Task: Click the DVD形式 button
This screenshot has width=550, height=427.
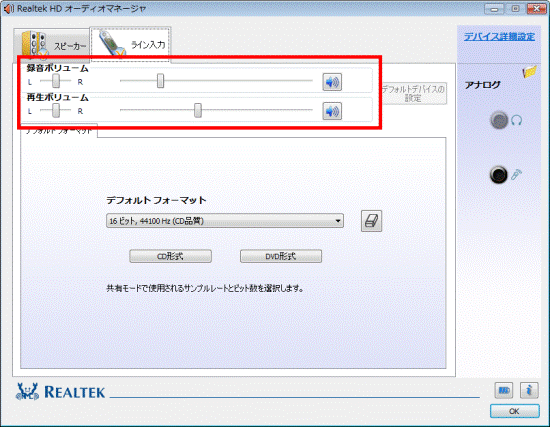Action: click(281, 256)
